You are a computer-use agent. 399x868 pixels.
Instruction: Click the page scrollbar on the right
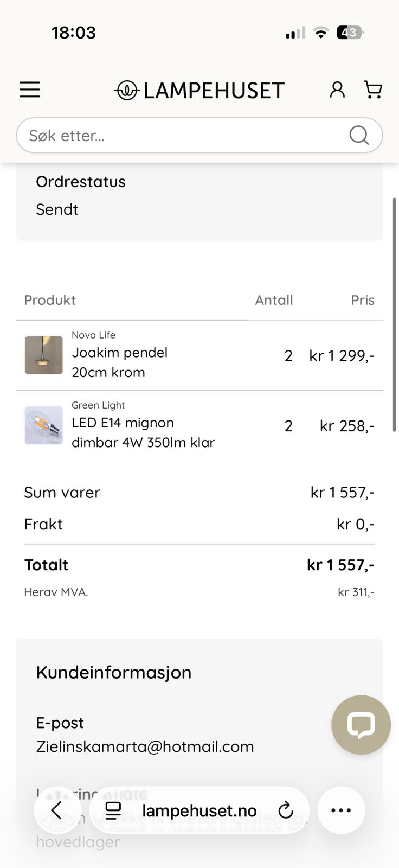tap(394, 315)
